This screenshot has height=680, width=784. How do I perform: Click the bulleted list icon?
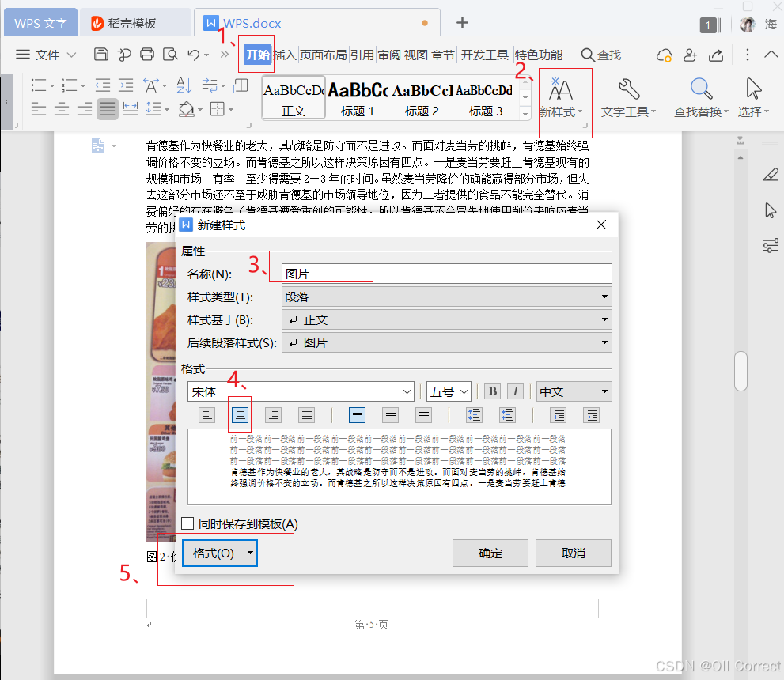39,85
